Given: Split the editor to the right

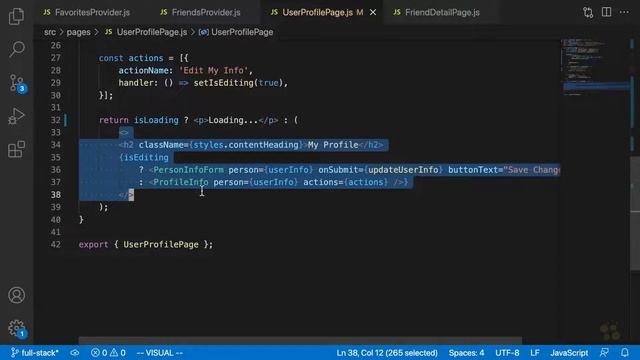Looking at the screenshot, I should 607,12.
